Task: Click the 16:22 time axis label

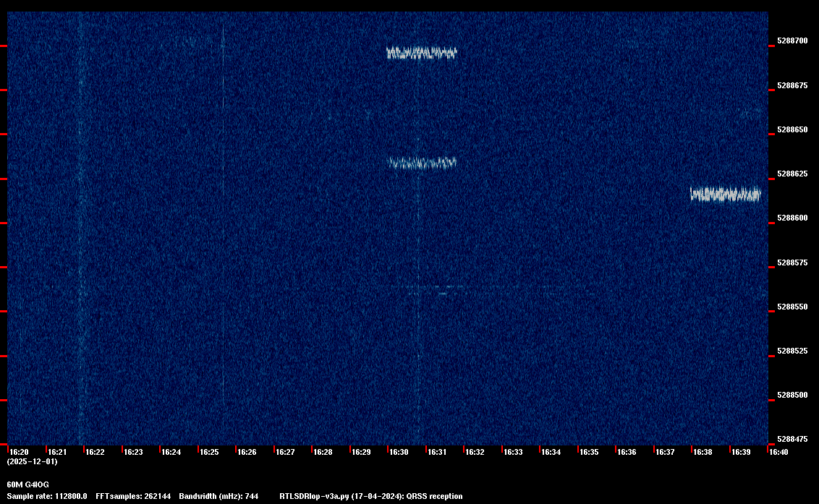Action: [95, 452]
